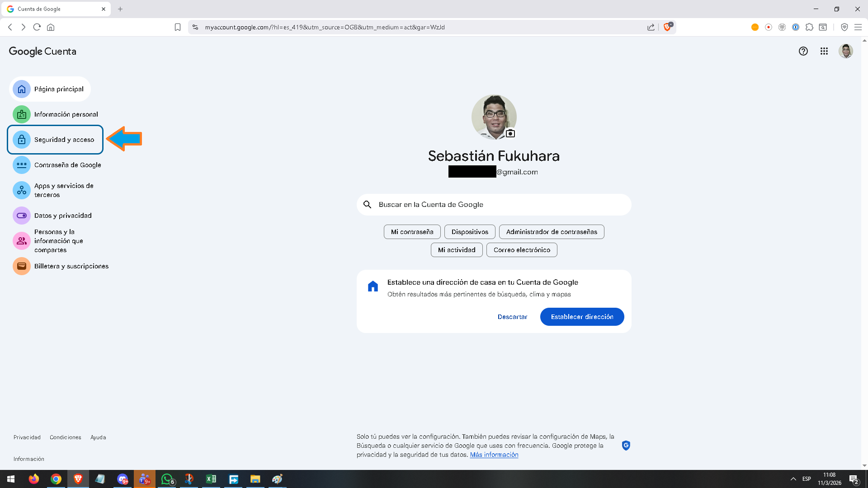Viewport: 868px width, 488px height.
Task: Reload the current page
Action: click(x=37, y=27)
